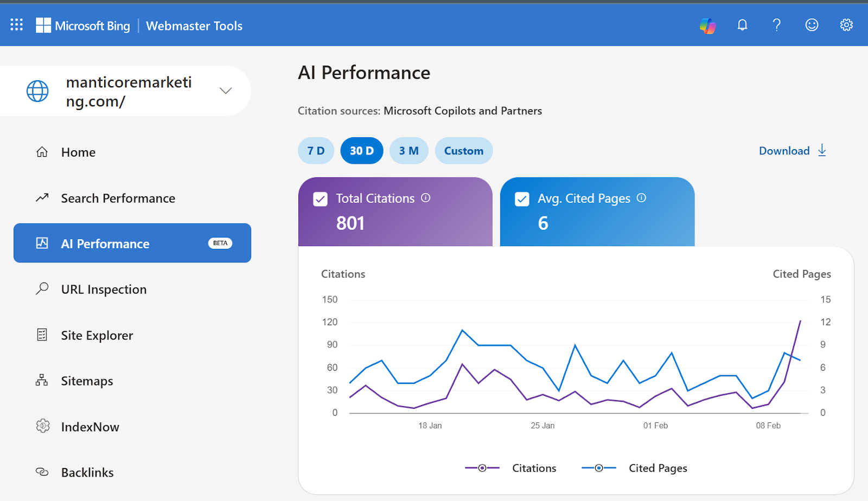Open AI Performance sidebar item
This screenshot has height=501, width=868.
[132, 243]
